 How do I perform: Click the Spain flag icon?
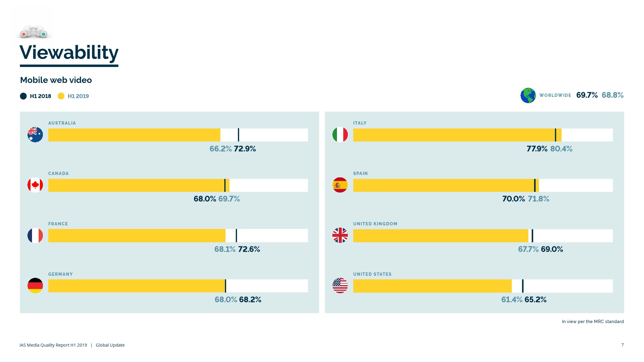point(340,185)
